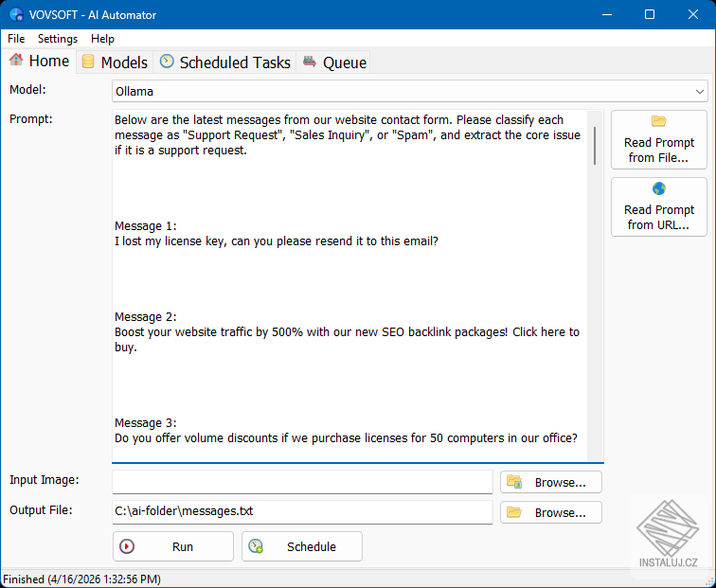Click the red play icon on Run button
Screen dimensions: 716x588
(x=127, y=546)
